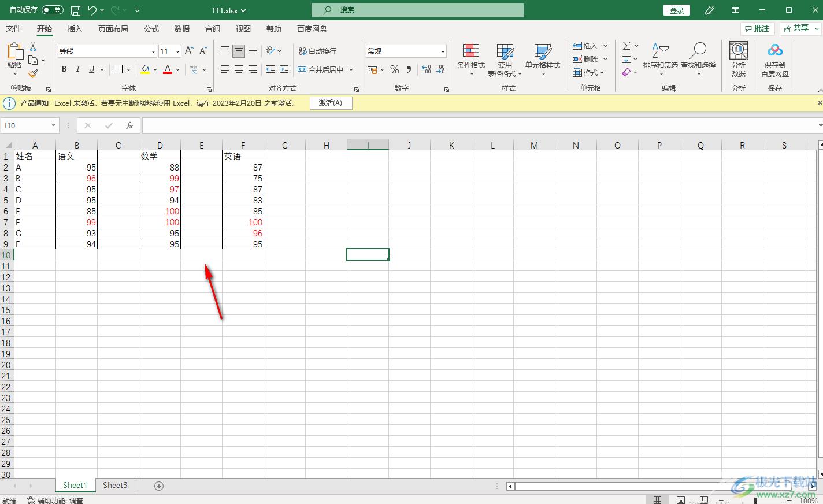Click the Top Align icon

point(225,51)
